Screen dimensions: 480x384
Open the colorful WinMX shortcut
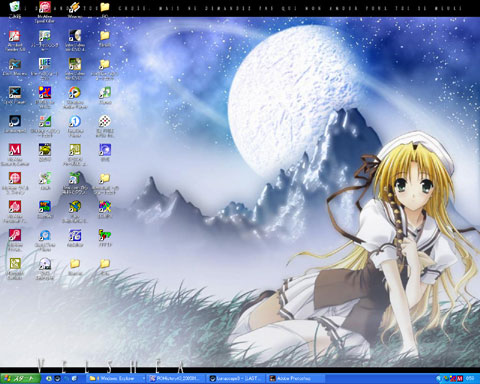pos(105,207)
